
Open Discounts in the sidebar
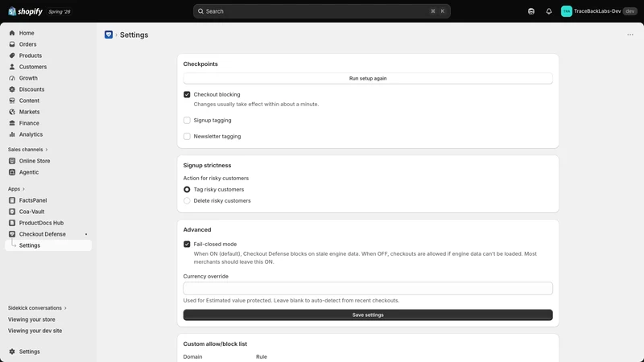(31, 89)
